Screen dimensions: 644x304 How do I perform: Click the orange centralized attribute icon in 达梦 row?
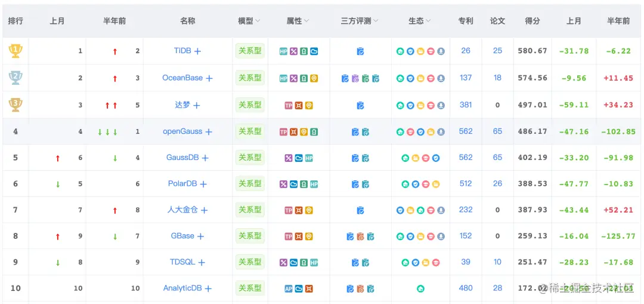point(299,106)
